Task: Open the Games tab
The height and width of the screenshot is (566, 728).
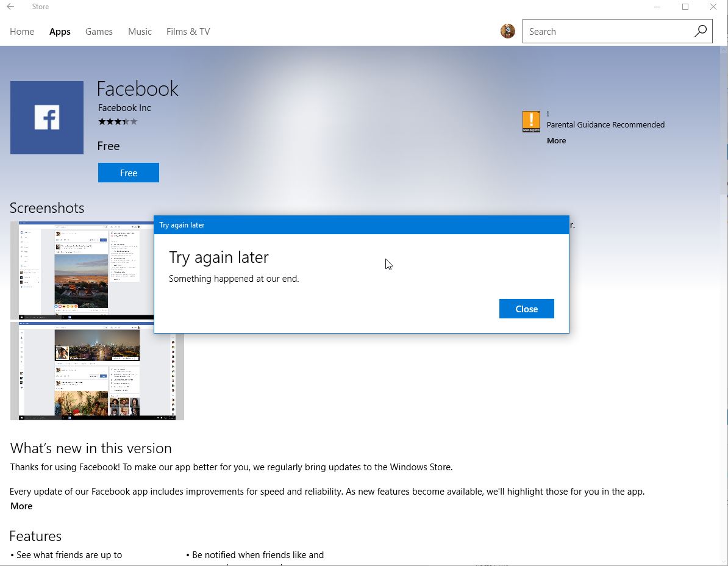Action: coord(99,32)
